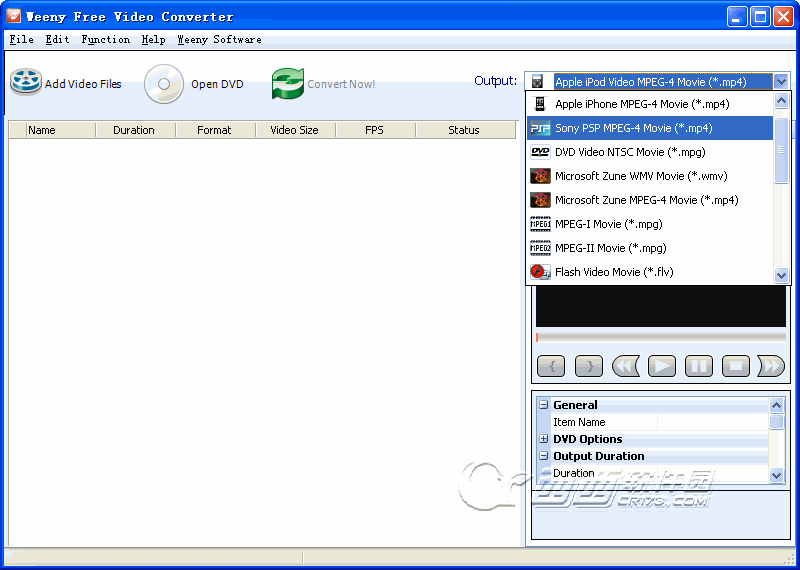Set the end mark with the } button
This screenshot has width=800, height=570.
(x=589, y=366)
